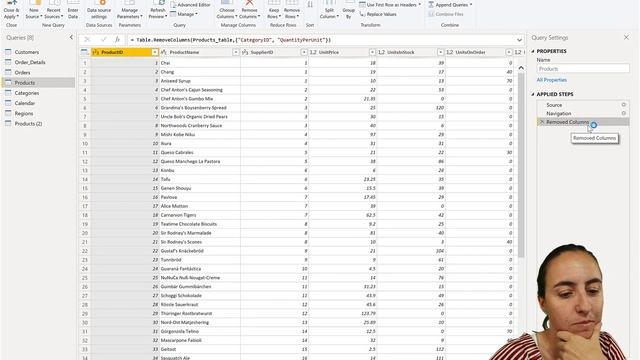Image resolution: width=640 pixels, height=360 pixels.
Task: Select the Orders query
Action: click(22, 73)
